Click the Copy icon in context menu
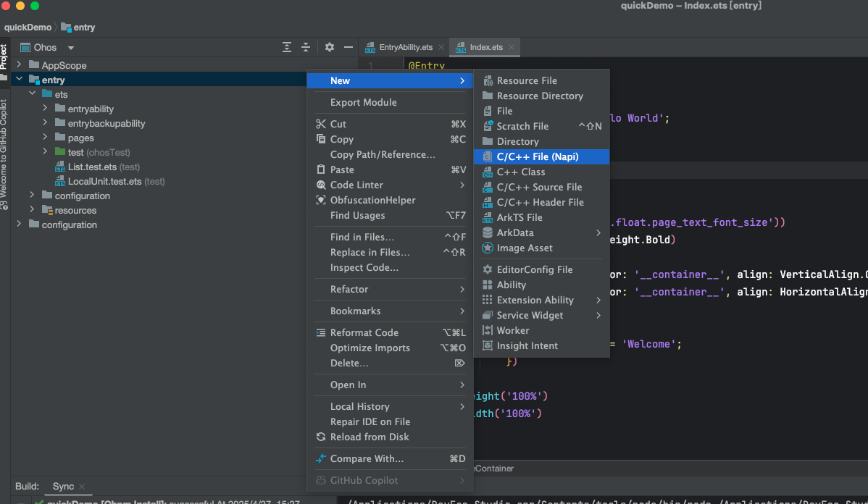Image resolution: width=868 pixels, height=504 pixels. pyautogui.click(x=321, y=140)
